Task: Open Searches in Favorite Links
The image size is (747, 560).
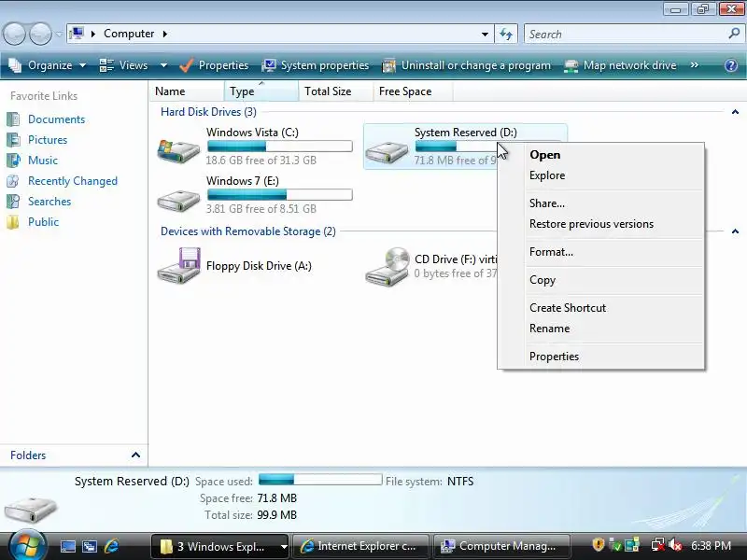Action: point(49,202)
